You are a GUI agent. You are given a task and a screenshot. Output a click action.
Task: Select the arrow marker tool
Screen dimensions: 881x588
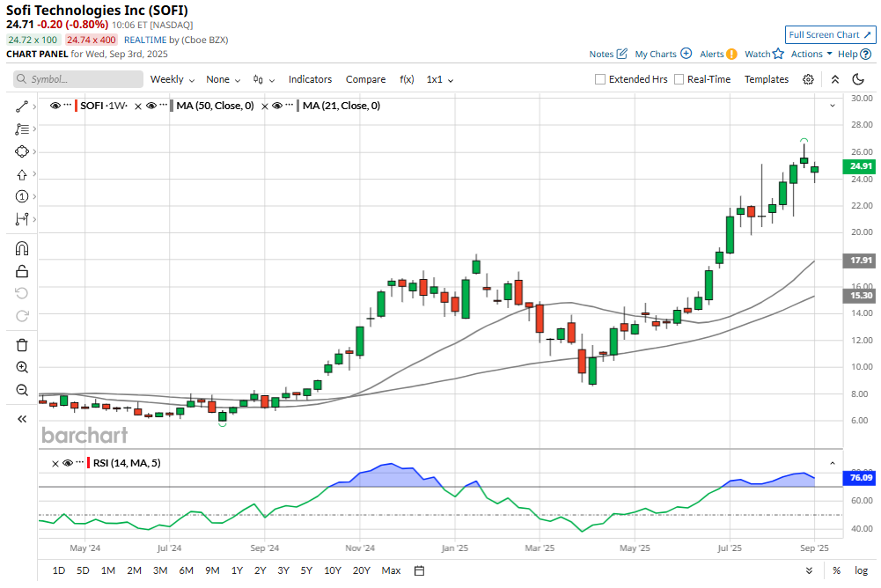(21, 174)
